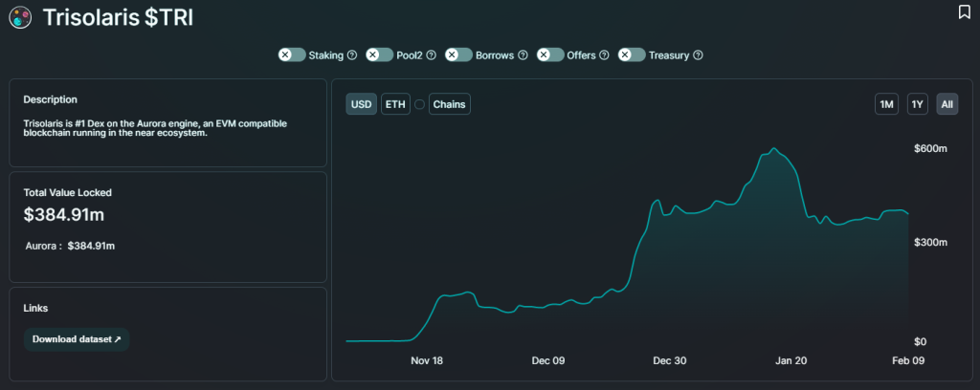Viewport: 980px width, 390px height.
Task: Select the round indicator next to Chains
Action: pos(419,104)
